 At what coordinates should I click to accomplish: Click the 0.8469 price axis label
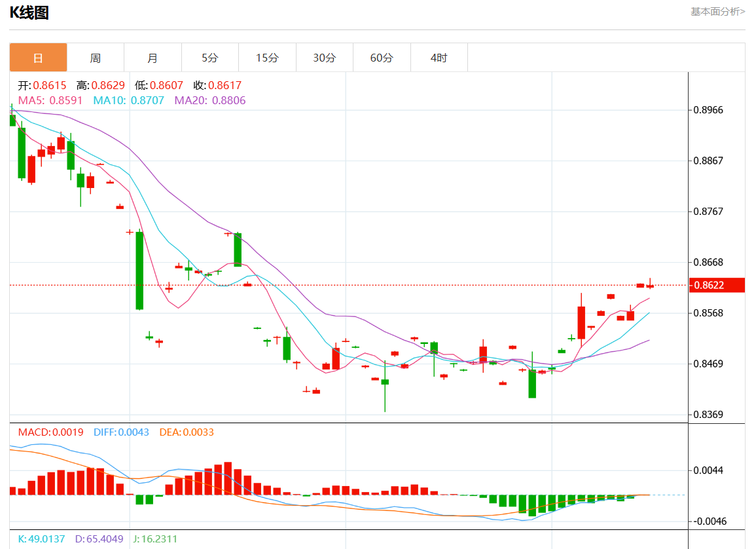click(x=708, y=364)
